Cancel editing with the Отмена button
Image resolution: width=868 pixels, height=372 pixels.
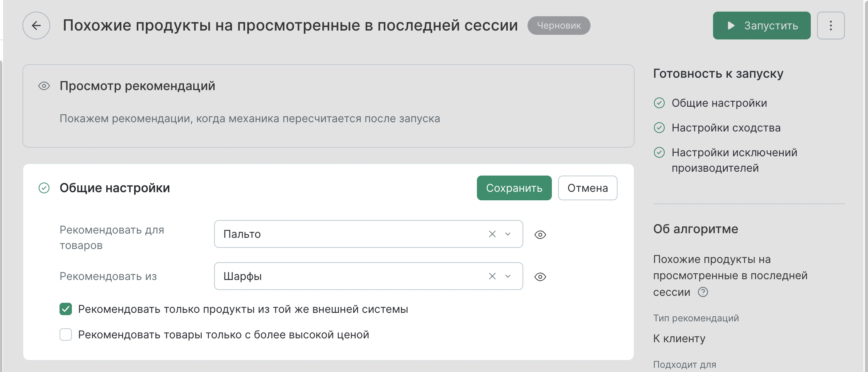(x=587, y=188)
